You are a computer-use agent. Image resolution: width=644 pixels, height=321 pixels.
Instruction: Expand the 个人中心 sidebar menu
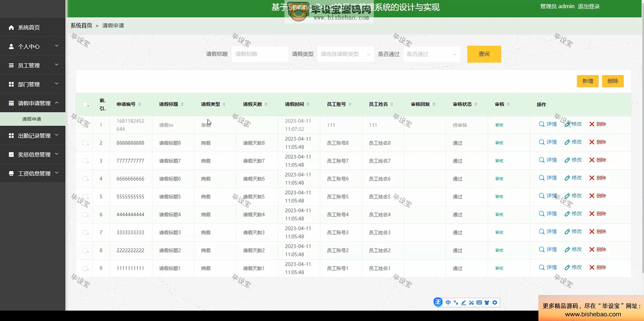point(32,46)
